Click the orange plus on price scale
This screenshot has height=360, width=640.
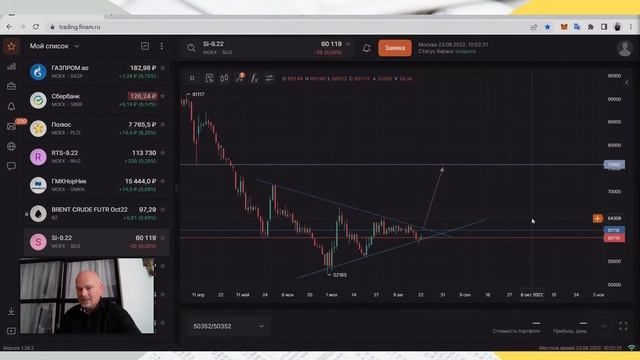597,218
